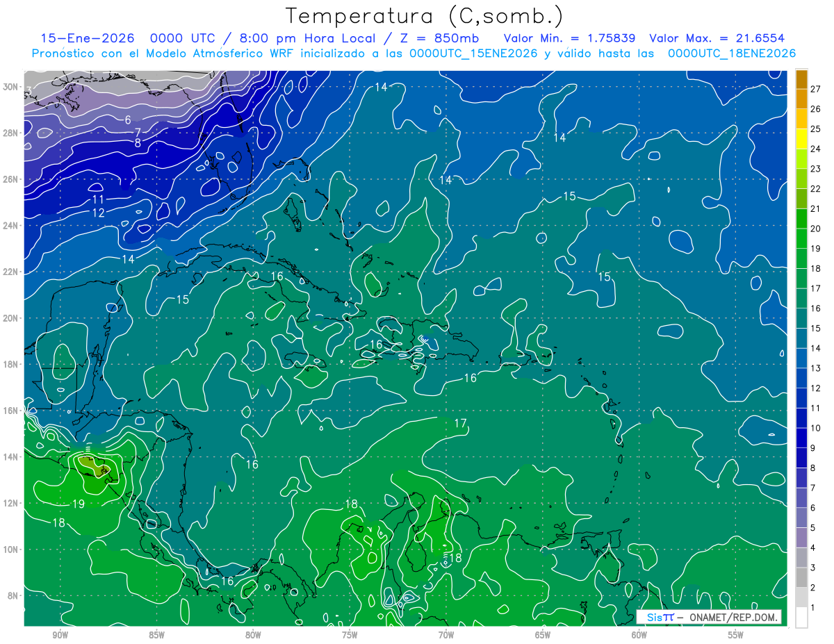Click the 55W longitude axis label

tap(736, 635)
